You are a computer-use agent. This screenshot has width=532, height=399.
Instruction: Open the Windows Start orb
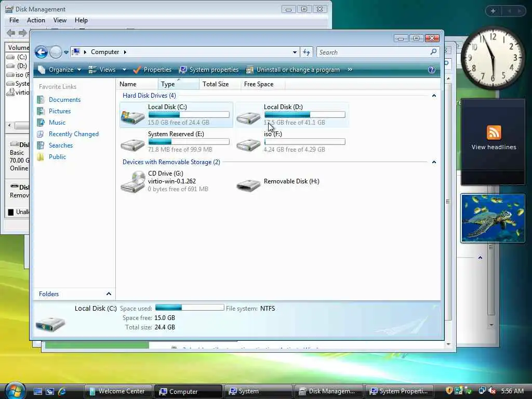(14, 391)
